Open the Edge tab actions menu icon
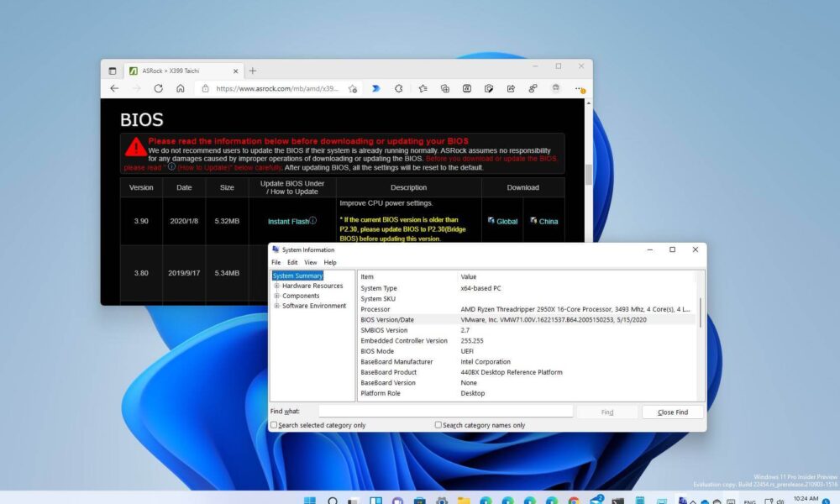 113,71
